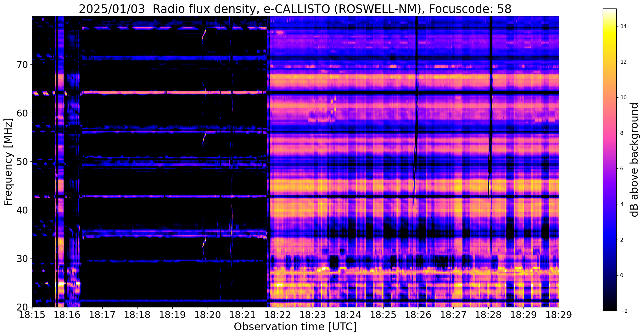This screenshot has width=644, height=336.
Task: Click the 70 MHz frequency tick label
Action: click(x=23, y=65)
